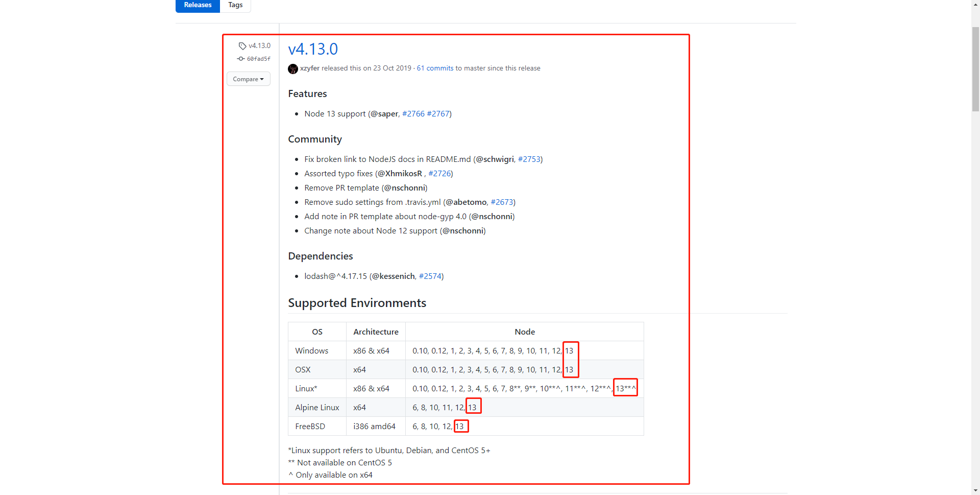The image size is (980, 495).
Task: Open pull request #2767
Action: click(x=438, y=114)
